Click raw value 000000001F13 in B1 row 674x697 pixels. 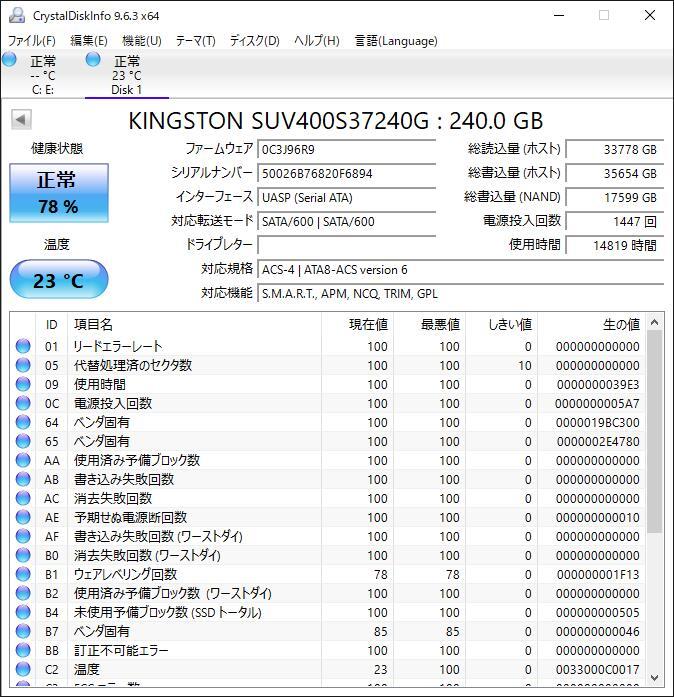click(x=598, y=574)
